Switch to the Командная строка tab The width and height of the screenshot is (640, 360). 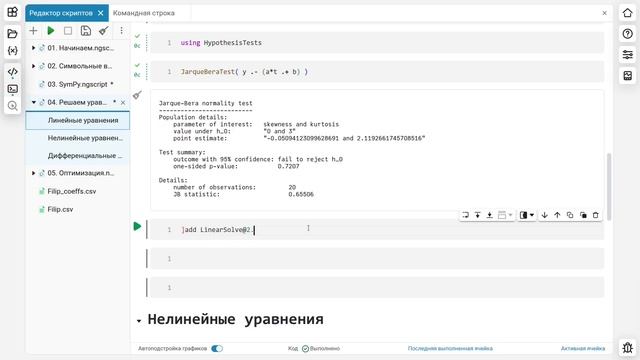coord(144,13)
